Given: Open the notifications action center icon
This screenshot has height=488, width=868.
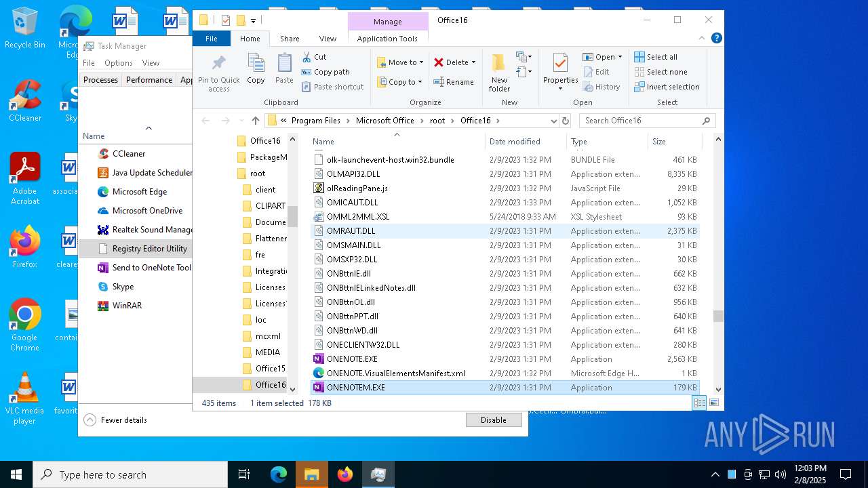Looking at the screenshot, I should tap(846, 474).
